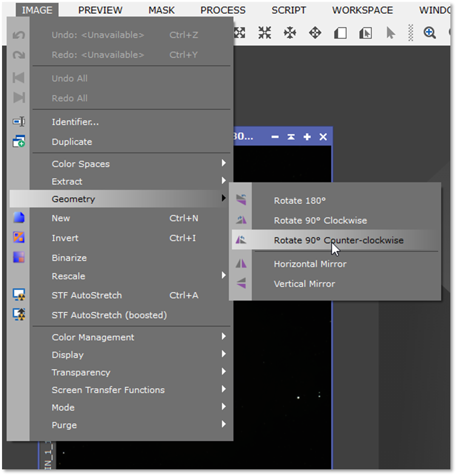Click the Horizontal Mirror icon

coord(241,264)
